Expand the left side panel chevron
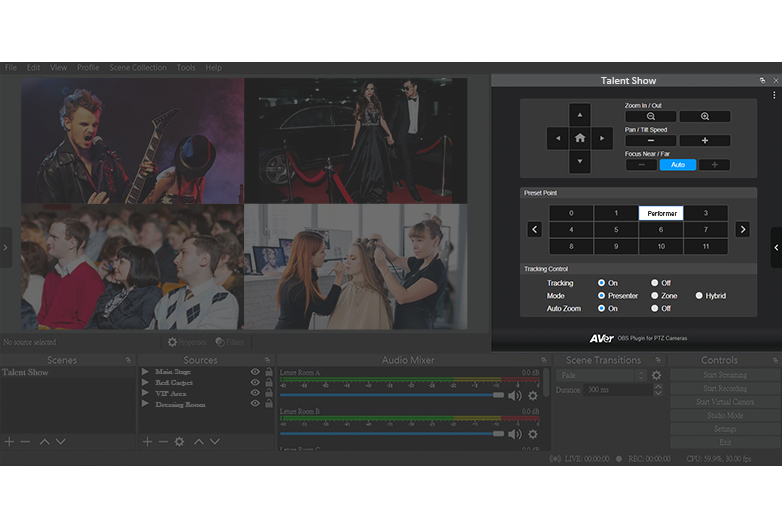The image size is (782, 521). (x=6, y=246)
